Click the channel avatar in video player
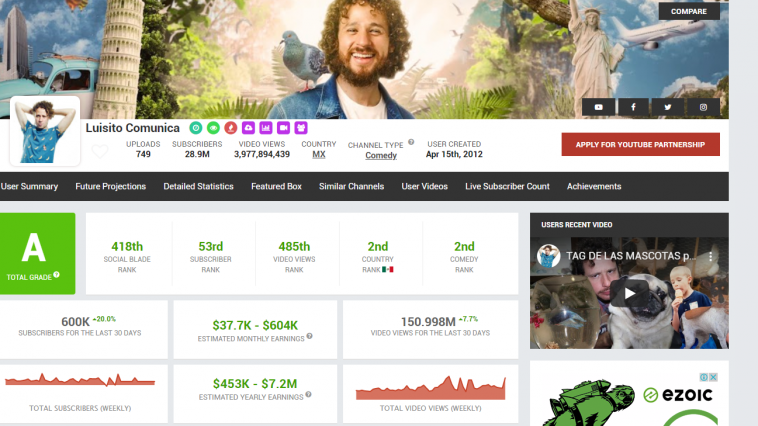This screenshot has width=758, height=426. coord(548,256)
